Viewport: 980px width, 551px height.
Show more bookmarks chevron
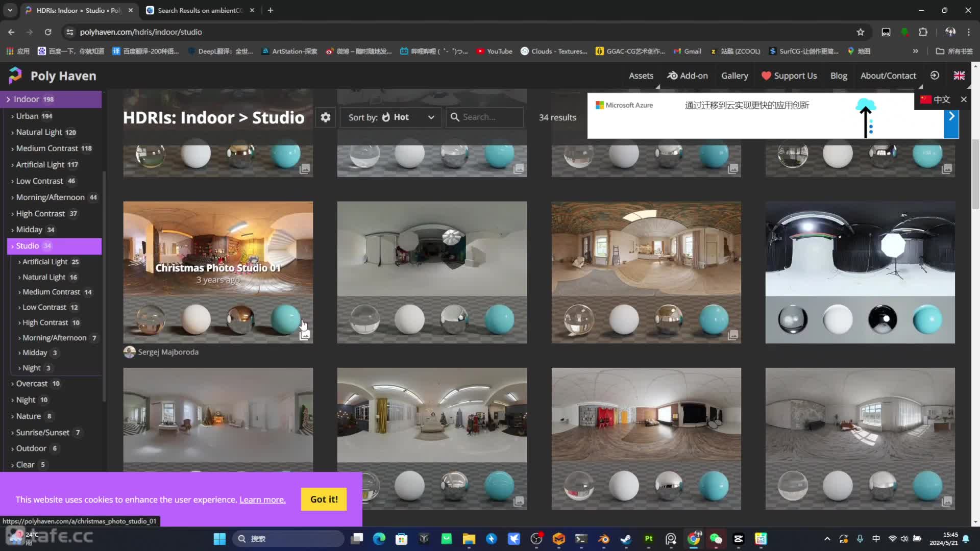916,51
